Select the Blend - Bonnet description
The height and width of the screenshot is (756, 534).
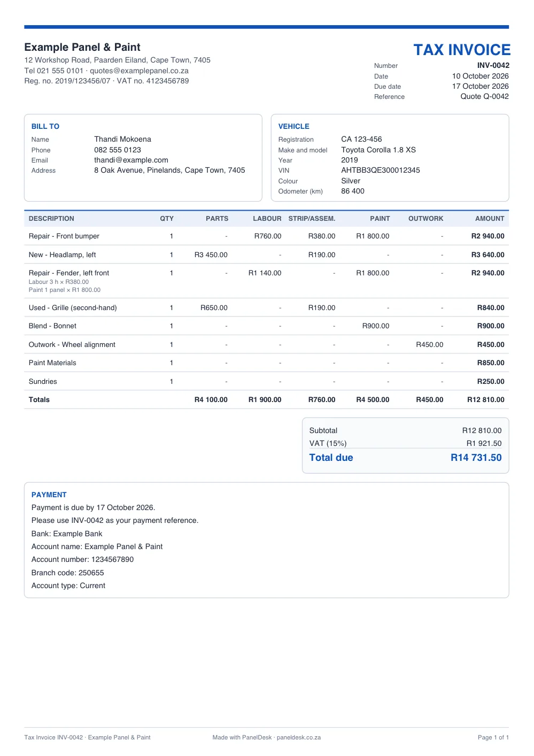tap(52, 326)
